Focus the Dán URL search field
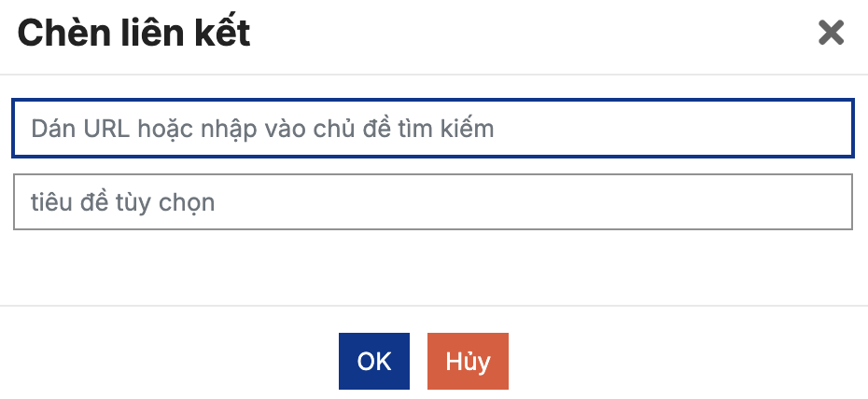 [433, 129]
